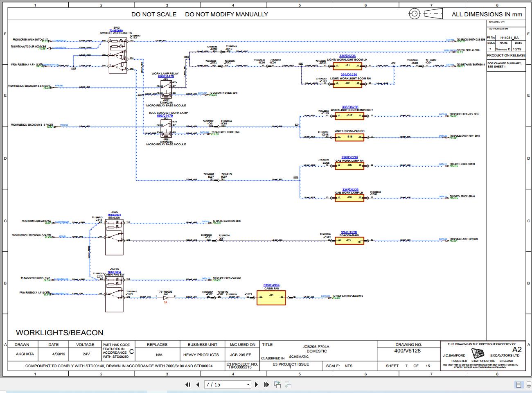532x393 pixels.
Task: Click the MICRO RELAY BASE MODULE label under Work Lamp Relay
Action: [x=166, y=105]
